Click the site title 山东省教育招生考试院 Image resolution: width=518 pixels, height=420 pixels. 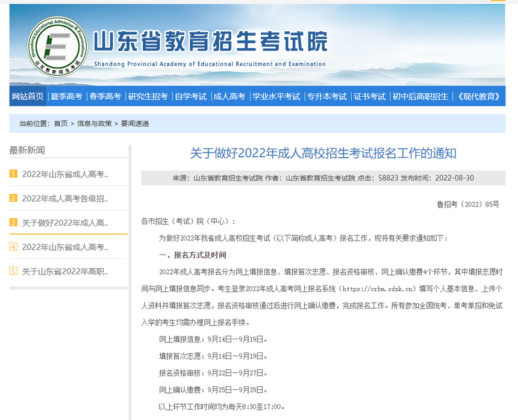tap(210, 42)
